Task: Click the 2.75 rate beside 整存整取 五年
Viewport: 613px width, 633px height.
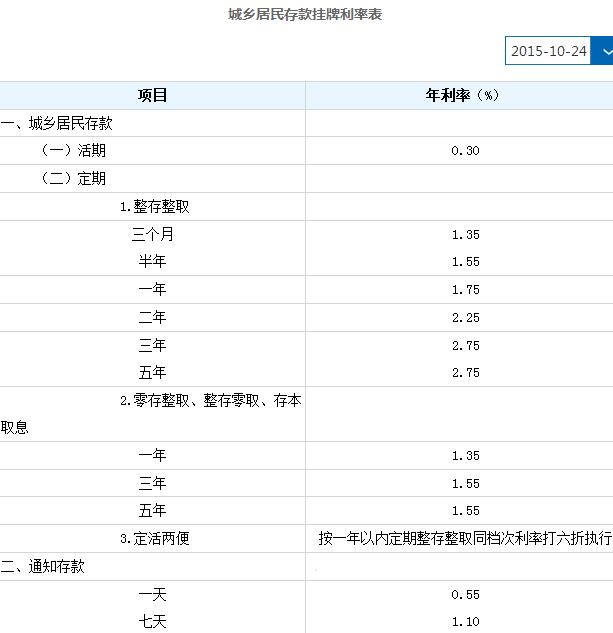Action: coord(466,373)
